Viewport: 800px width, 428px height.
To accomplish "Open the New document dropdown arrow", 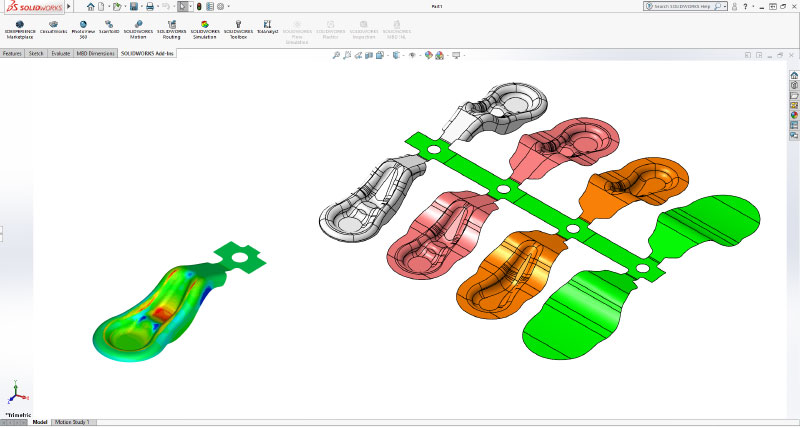I will click(x=108, y=7).
